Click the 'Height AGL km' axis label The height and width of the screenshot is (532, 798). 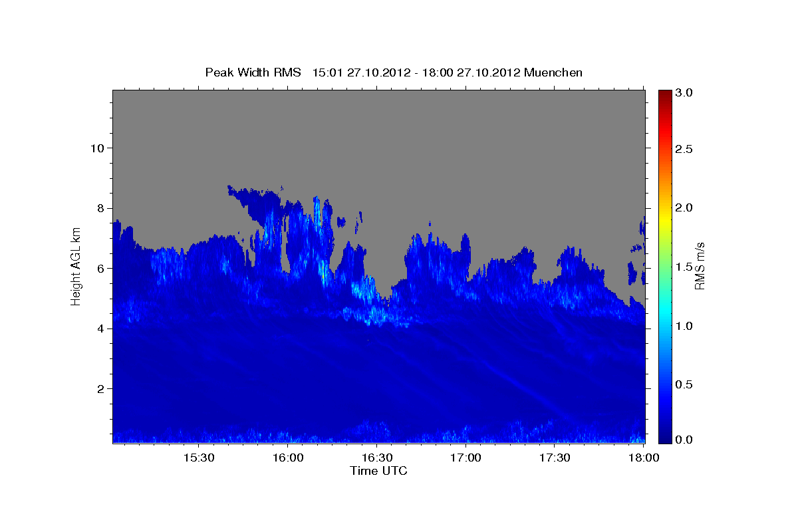(76, 267)
